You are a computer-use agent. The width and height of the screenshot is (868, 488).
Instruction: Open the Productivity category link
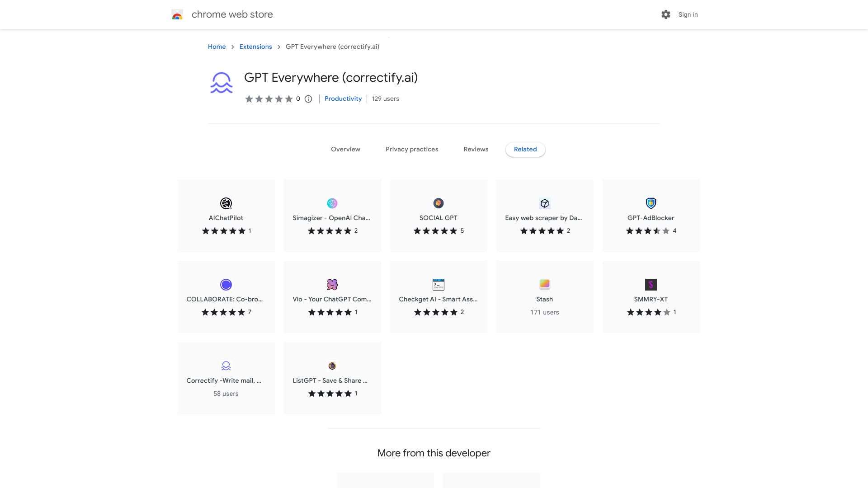pyautogui.click(x=343, y=99)
